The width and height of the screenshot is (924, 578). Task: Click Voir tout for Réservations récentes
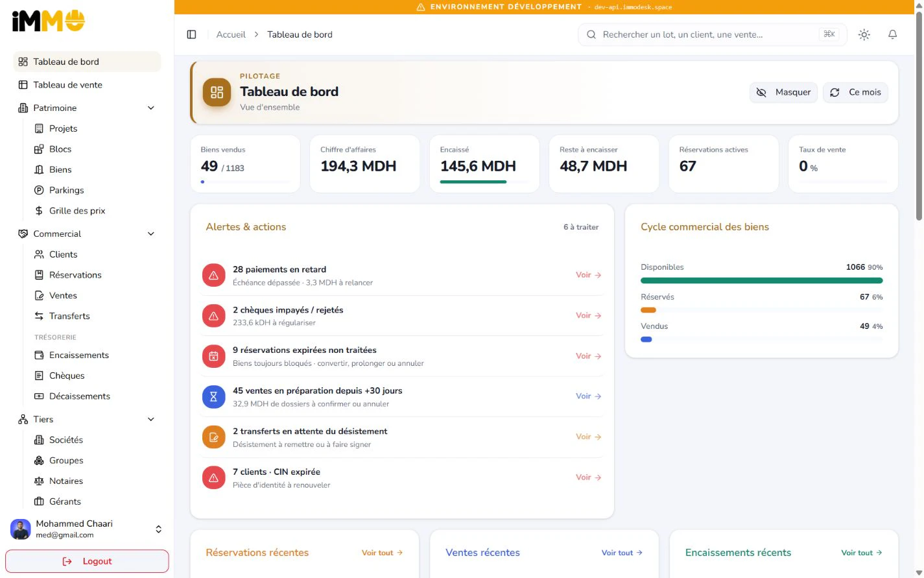(x=383, y=553)
